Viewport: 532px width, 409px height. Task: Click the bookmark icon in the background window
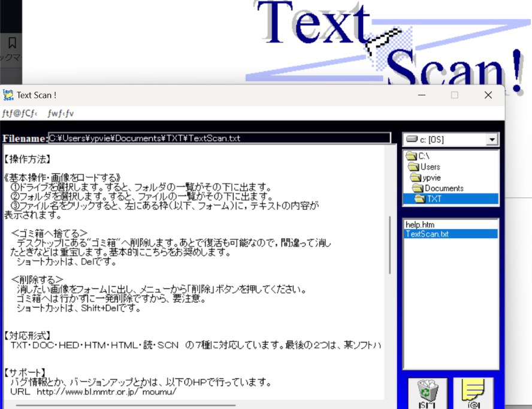click(12, 43)
